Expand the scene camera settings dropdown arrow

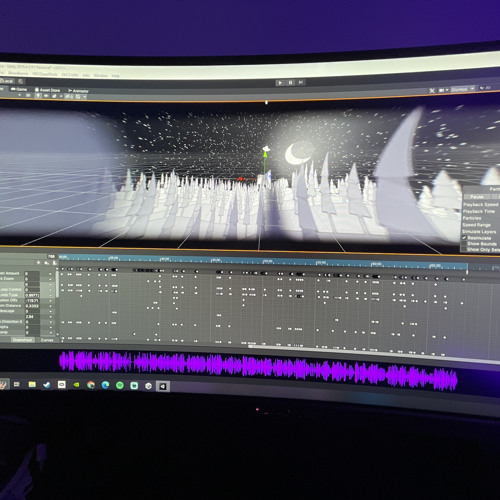447,90
